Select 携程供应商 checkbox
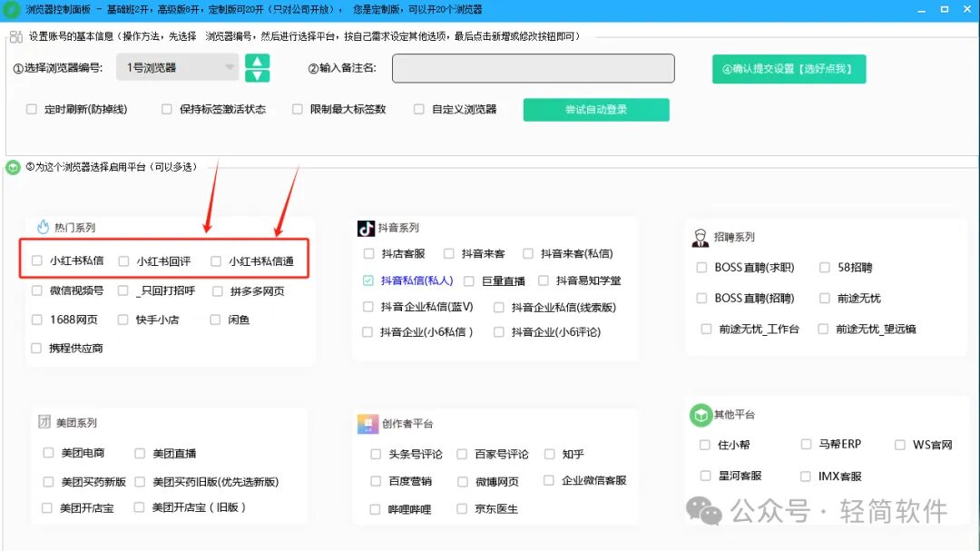Image resolution: width=980 pixels, height=551 pixels. point(36,348)
